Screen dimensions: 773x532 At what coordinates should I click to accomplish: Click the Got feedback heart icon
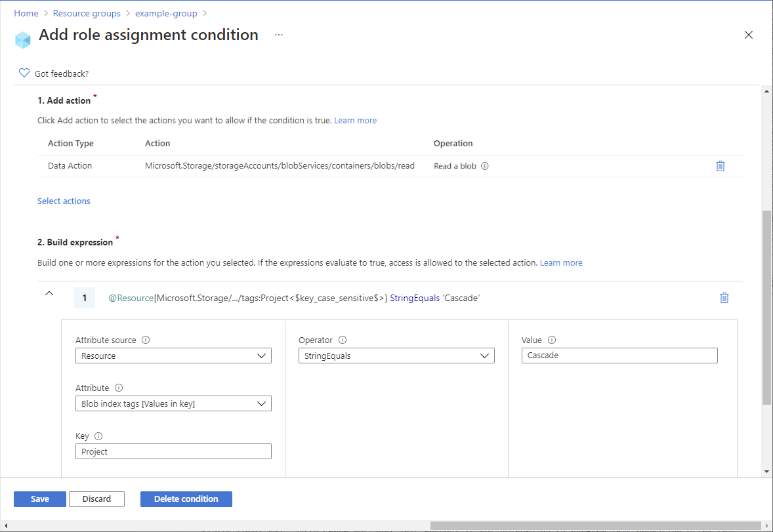pyautogui.click(x=24, y=73)
